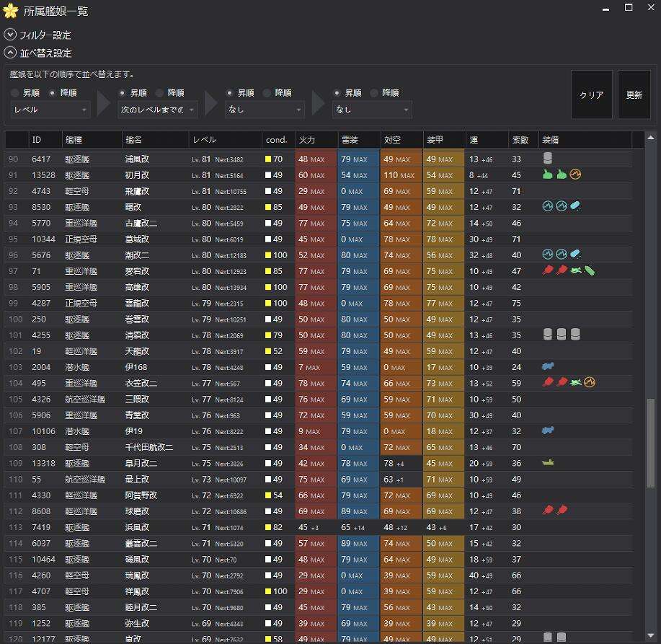Click the second red gun icon for 球磨改
The image size is (661, 644).
click(562, 511)
